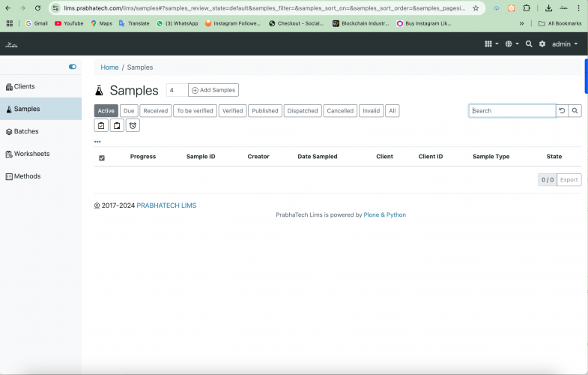This screenshot has width=588, height=375.
Task: Sort by Sample ID column header
Action: tap(201, 157)
